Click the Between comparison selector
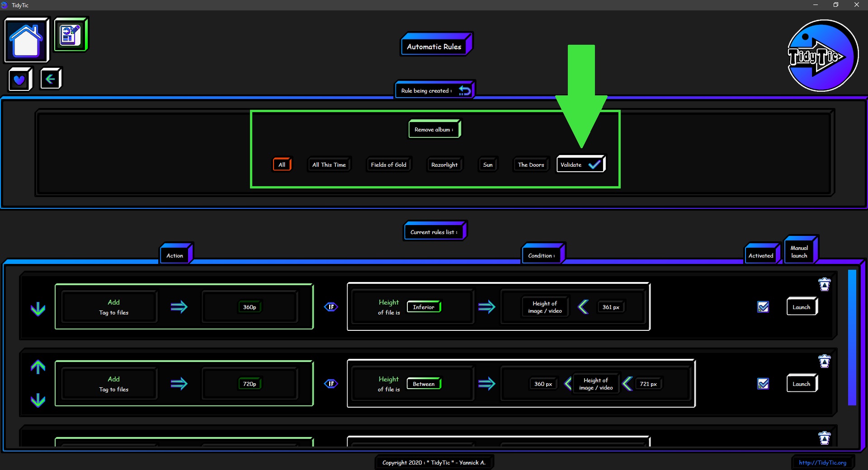868x470 pixels. [424, 384]
